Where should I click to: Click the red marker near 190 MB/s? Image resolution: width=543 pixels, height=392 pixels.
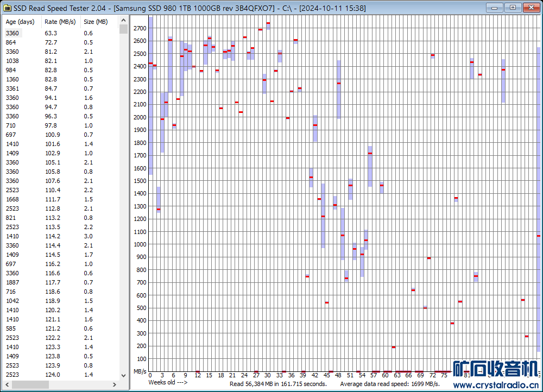click(x=393, y=347)
